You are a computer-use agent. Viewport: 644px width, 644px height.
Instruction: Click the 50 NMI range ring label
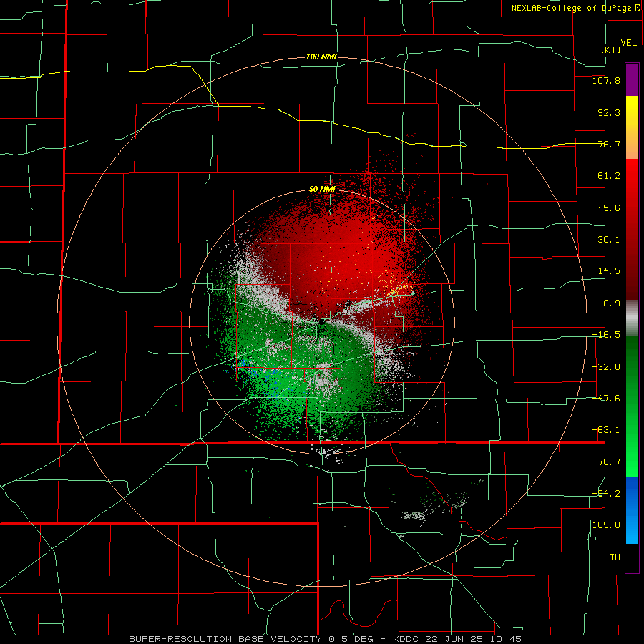pos(322,190)
